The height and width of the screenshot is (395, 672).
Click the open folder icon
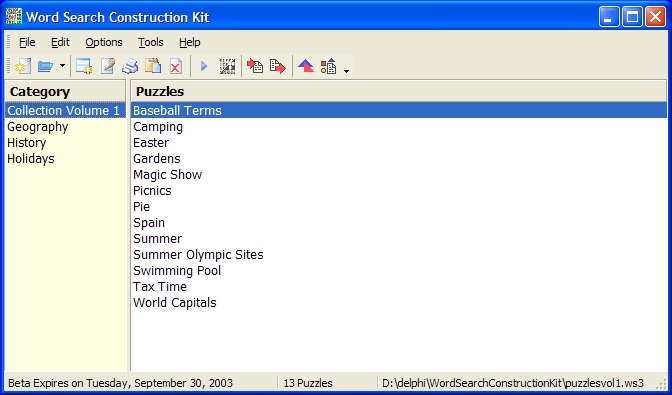click(45, 66)
